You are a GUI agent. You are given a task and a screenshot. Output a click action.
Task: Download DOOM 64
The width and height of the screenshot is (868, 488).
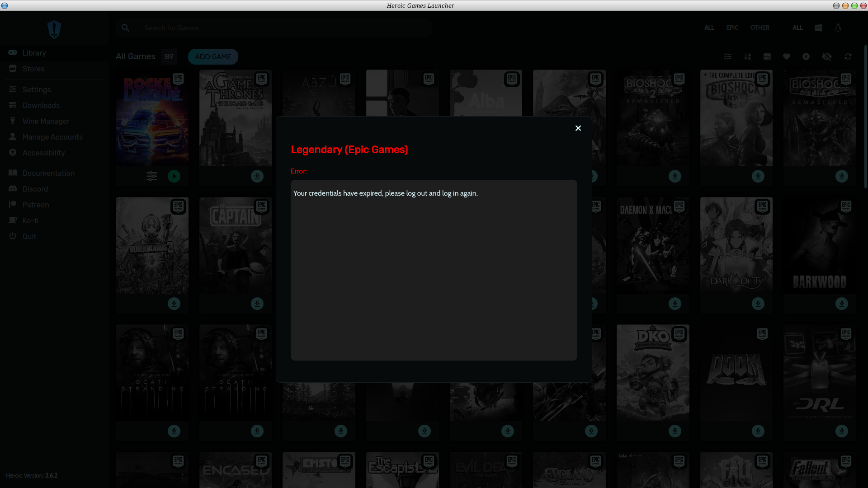pos(758,431)
